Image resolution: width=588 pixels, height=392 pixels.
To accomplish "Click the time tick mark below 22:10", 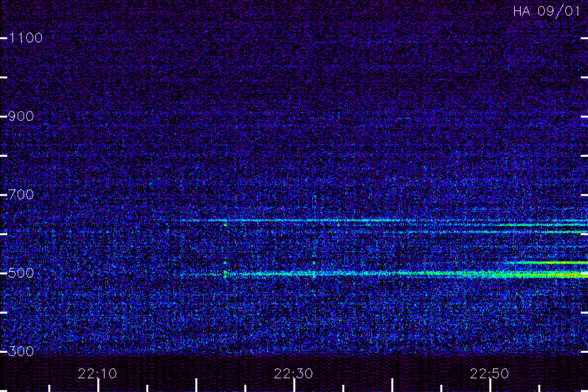I will 98,385.
